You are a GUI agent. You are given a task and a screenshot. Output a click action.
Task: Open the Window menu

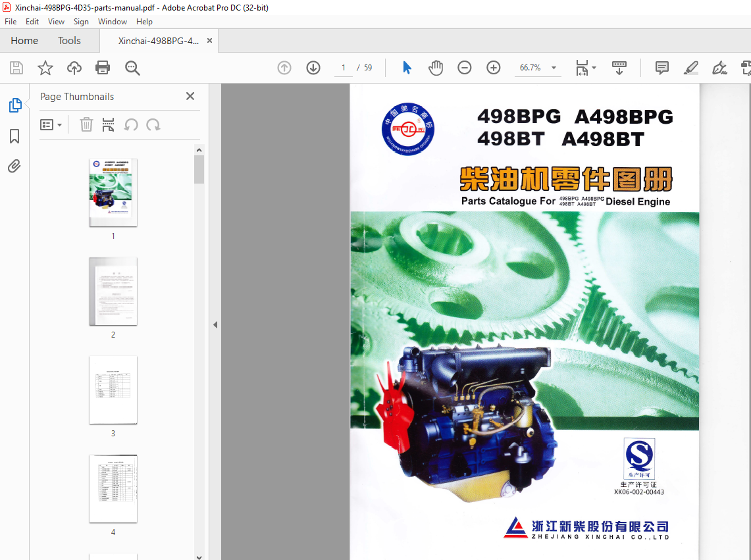point(113,22)
